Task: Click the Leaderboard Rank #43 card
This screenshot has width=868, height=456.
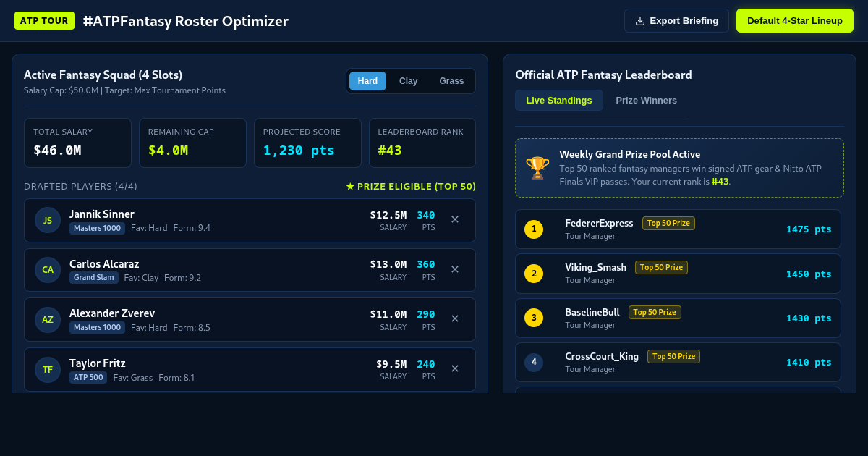Action: pos(422,143)
